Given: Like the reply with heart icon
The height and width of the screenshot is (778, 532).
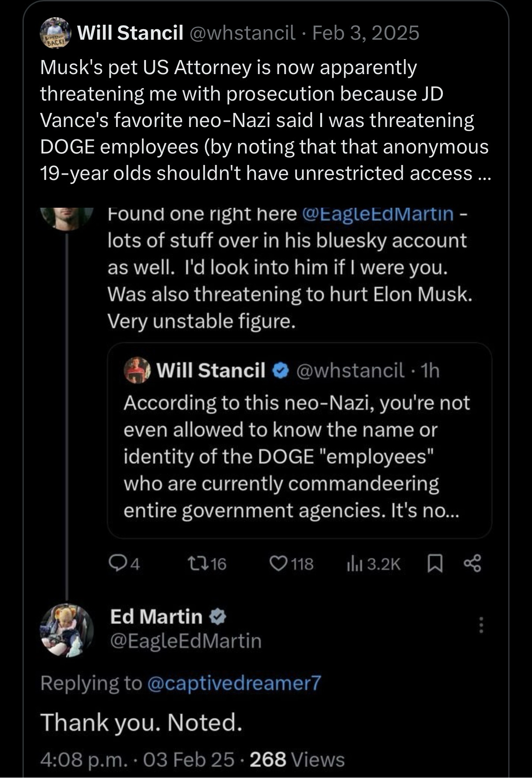Looking at the screenshot, I should pos(277,564).
